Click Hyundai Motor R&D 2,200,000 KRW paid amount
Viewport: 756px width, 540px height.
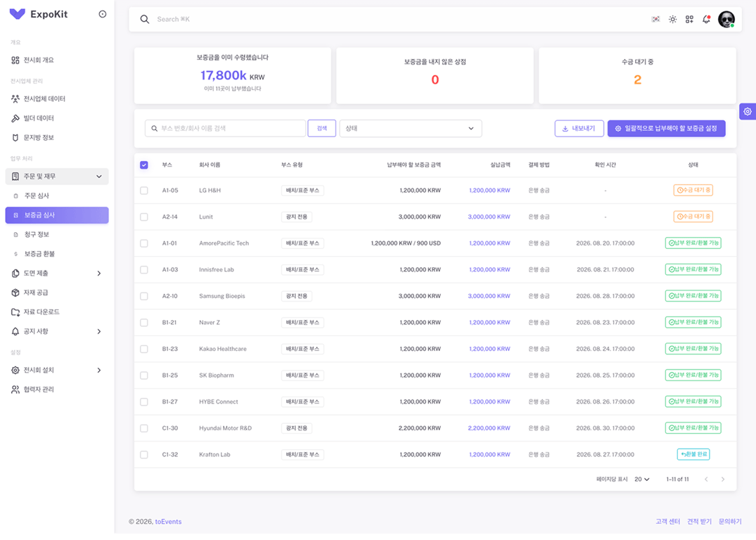(x=489, y=428)
